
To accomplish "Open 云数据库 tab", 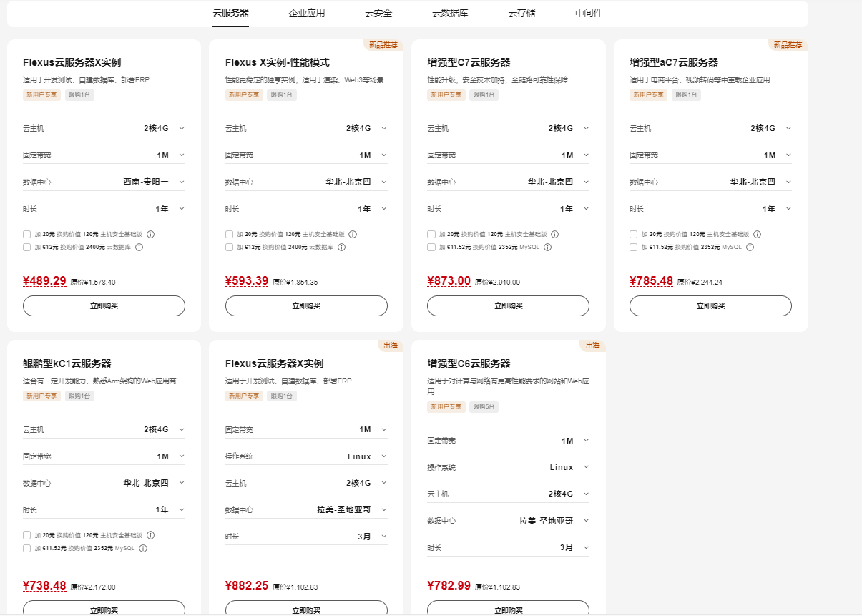I will point(450,13).
